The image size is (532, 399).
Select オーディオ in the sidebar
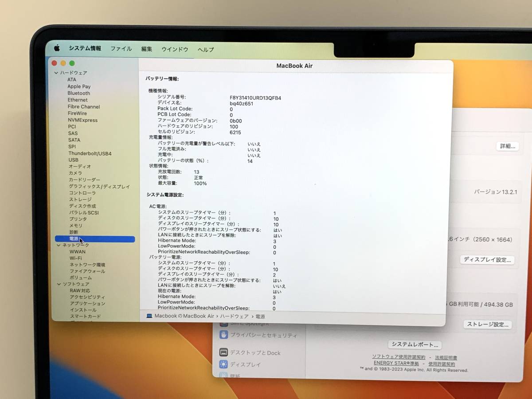click(x=80, y=167)
